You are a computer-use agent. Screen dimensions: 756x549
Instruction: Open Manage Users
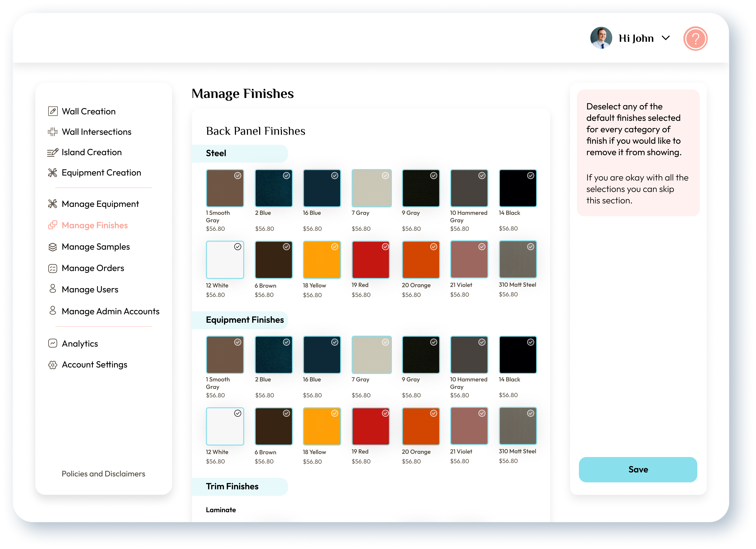[90, 289]
